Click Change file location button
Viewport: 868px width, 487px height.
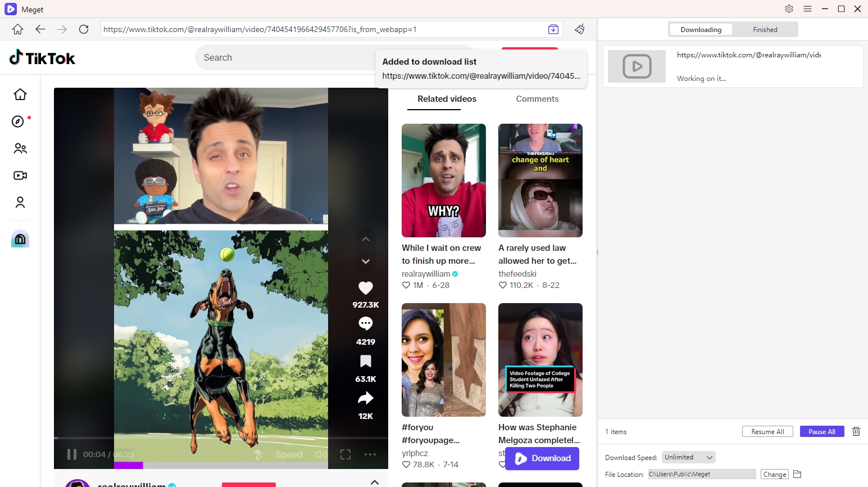[775, 474]
